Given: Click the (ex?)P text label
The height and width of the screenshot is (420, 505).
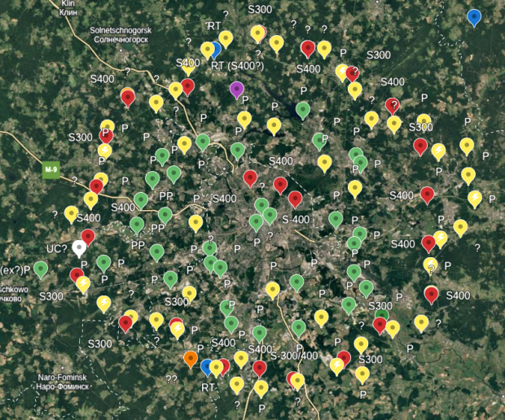Looking at the screenshot, I should pos(15,270).
